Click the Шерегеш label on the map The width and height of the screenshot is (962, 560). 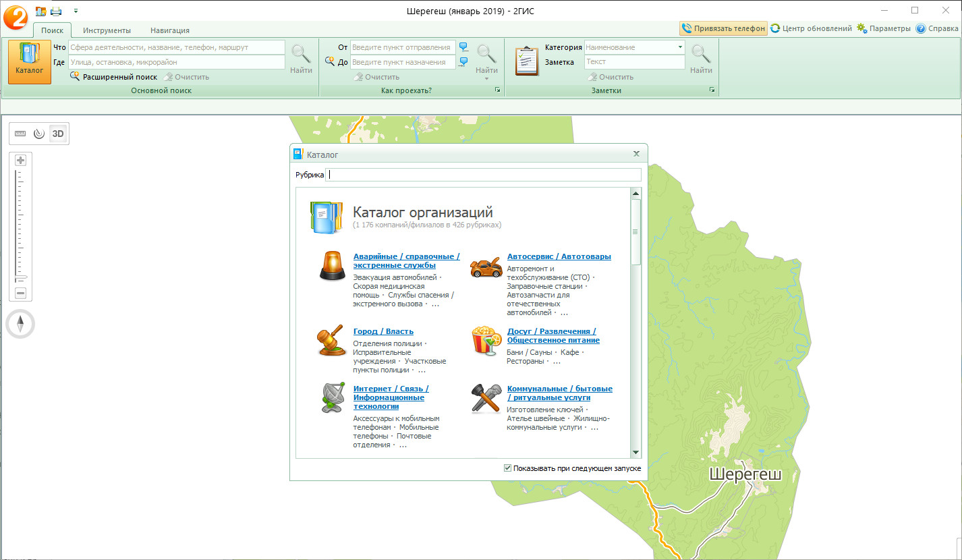(x=745, y=475)
